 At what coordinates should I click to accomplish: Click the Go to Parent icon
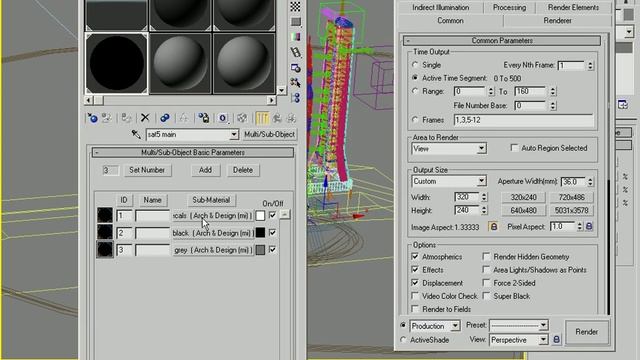[277, 118]
